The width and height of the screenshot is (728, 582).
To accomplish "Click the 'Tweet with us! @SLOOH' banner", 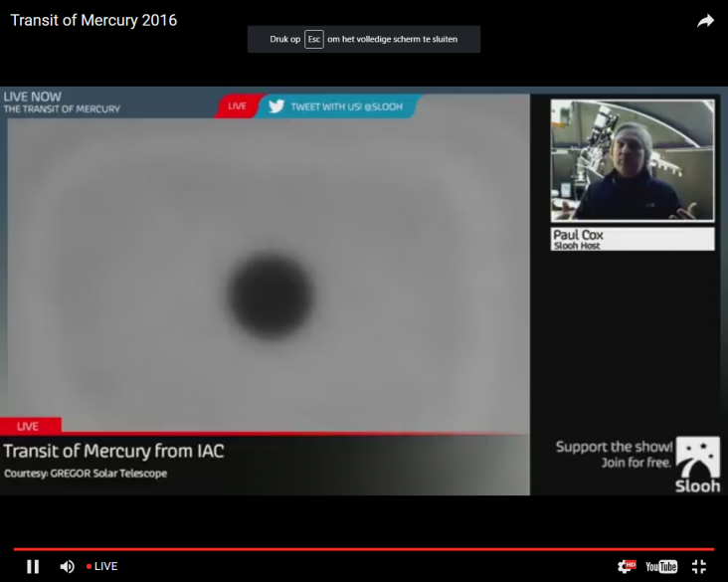I will (338, 106).
